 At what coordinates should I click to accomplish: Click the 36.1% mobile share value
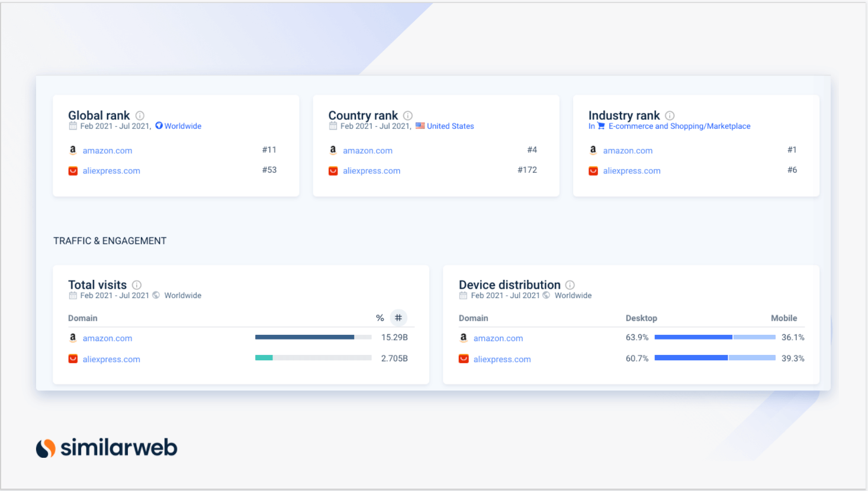(x=793, y=337)
